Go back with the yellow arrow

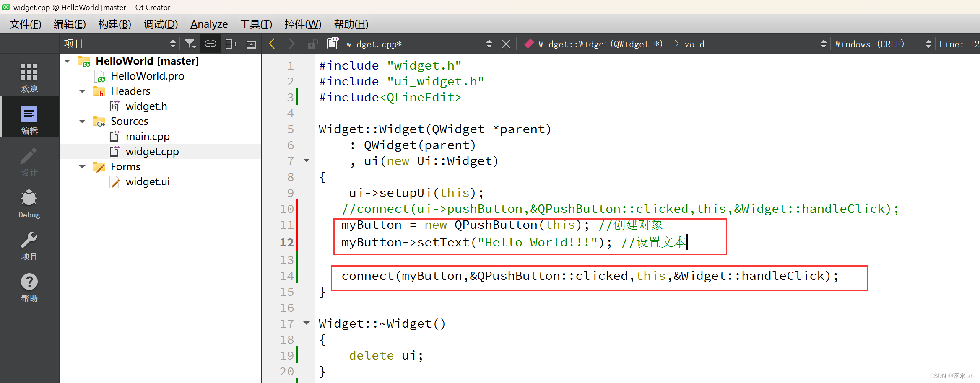[x=272, y=44]
